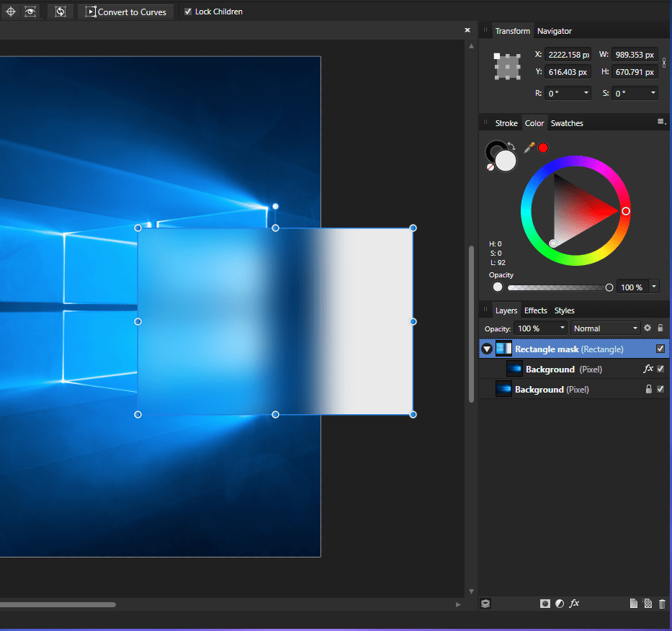Switch to the Navigator tab
The image size is (672, 631).
(554, 31)
